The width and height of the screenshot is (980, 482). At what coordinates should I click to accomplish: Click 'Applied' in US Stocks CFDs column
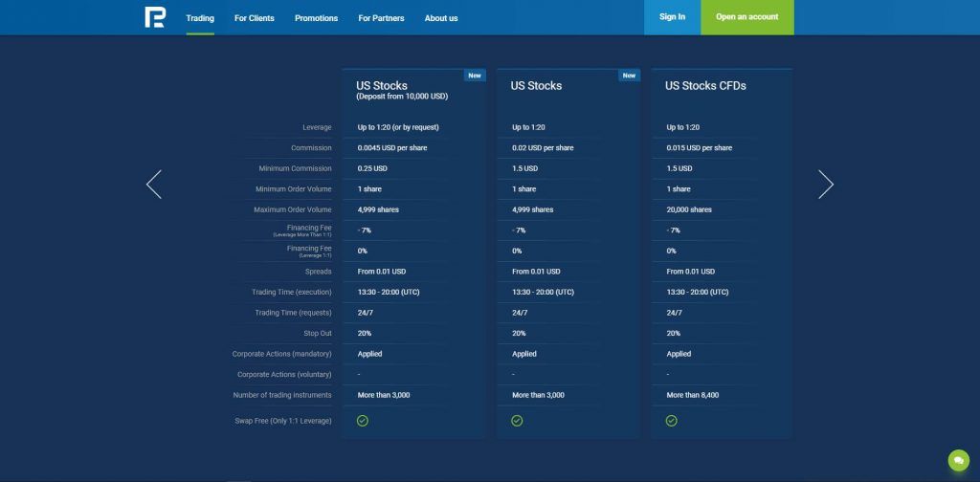click(x=679, y=354)
